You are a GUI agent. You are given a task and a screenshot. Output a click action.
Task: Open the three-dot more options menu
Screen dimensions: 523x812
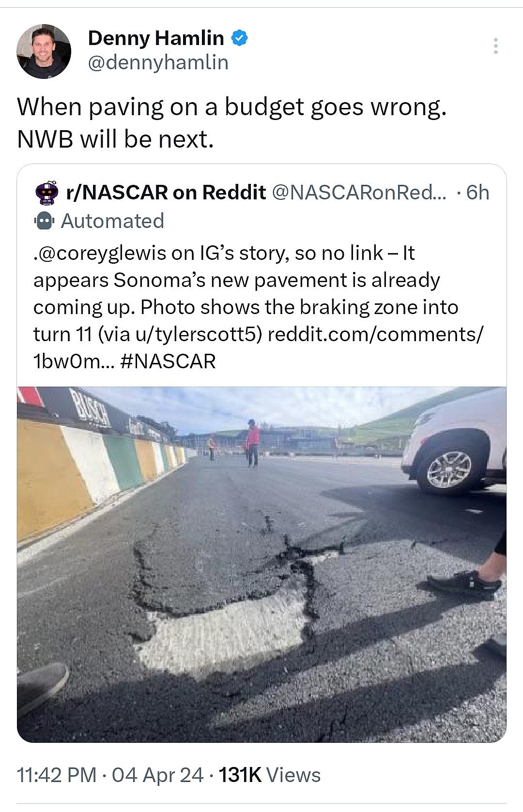[x=495, y=46]
